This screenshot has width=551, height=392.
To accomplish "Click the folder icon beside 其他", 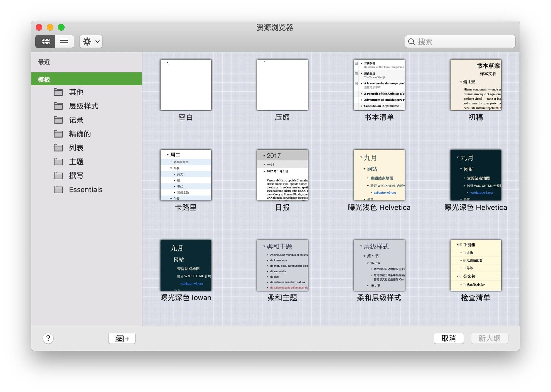I will 58,92.
